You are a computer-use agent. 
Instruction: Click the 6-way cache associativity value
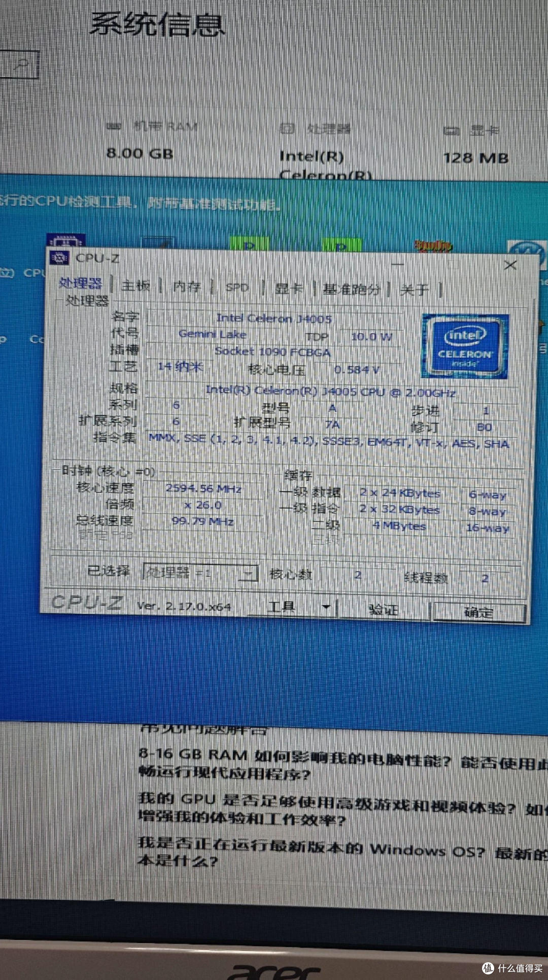pyautogui.click(x=488, y=495)
